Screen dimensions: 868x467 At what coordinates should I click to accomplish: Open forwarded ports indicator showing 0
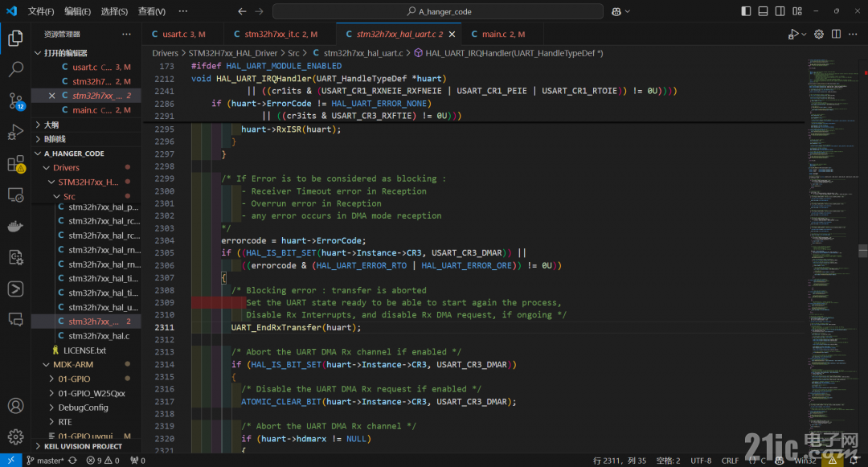click(x=137, y=461)
